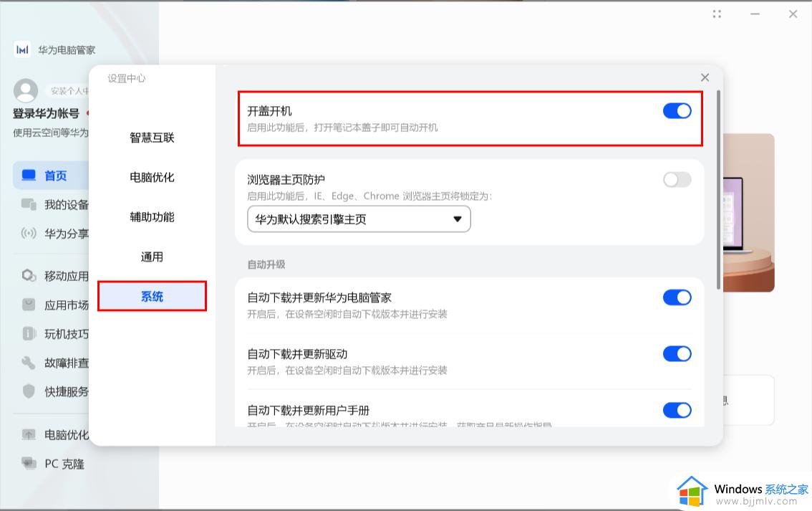Click the 自动下载并更新用户手册 label
812x511 pixels.
(308, 411)
